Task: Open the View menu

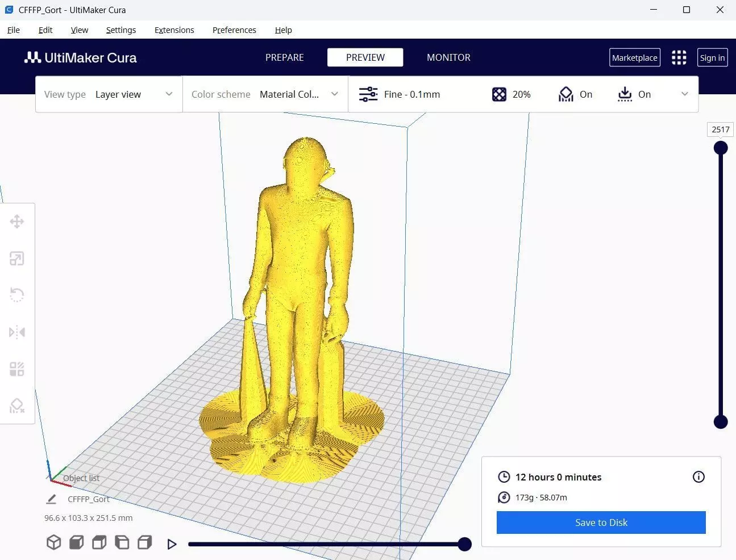Action: (80, 30)
